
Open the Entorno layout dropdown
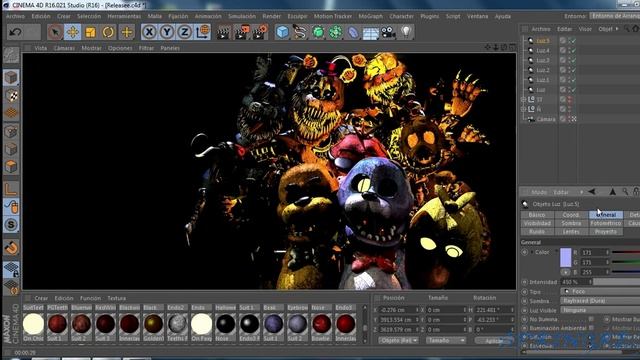tap(615, 16)
